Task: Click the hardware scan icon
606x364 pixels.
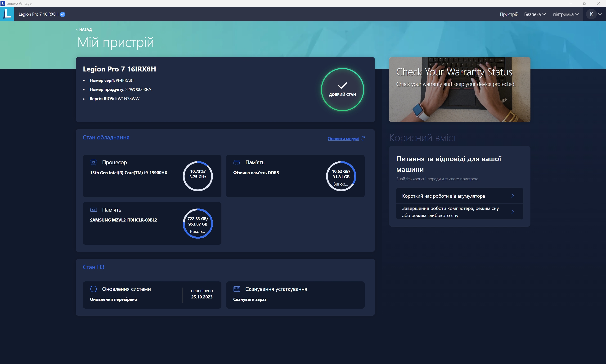Action: click(x=237, y=289)
